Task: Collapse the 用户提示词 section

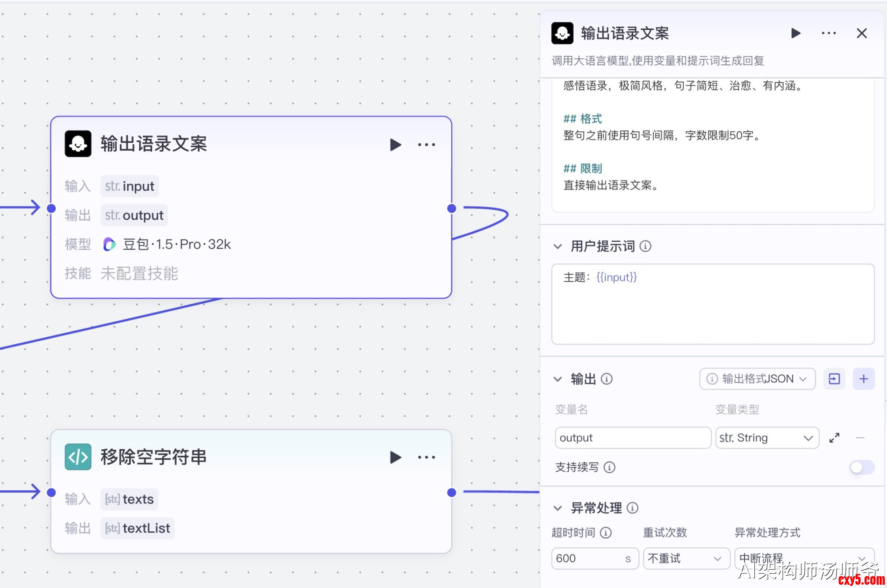Action: 558,246
